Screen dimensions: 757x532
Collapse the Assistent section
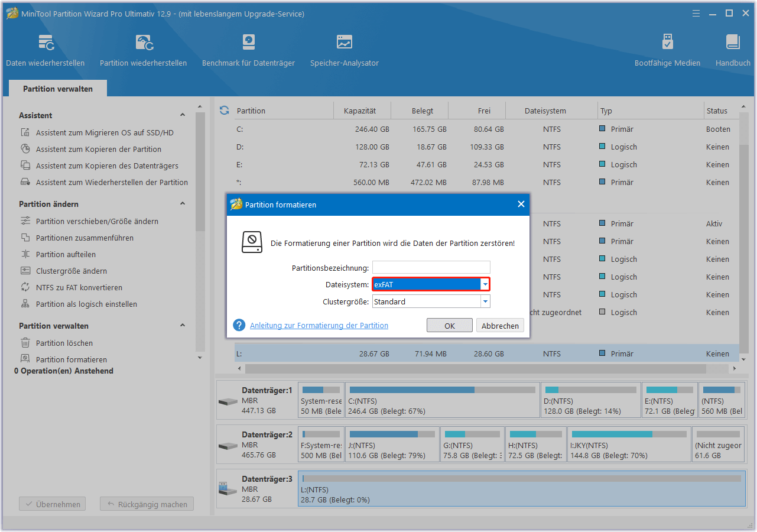pyautogui.click(x=183, y=115)
